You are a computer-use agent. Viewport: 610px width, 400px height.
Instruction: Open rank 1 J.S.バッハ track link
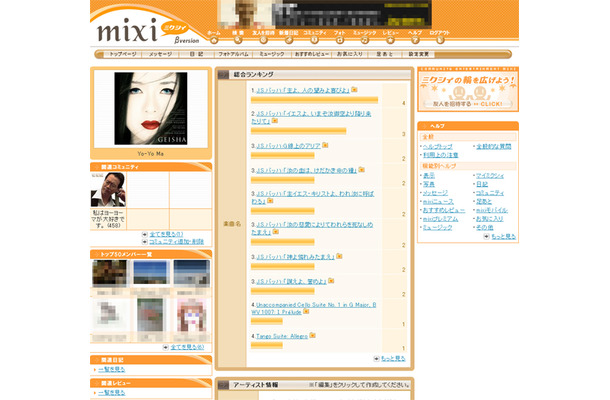(x=303, y=90)
